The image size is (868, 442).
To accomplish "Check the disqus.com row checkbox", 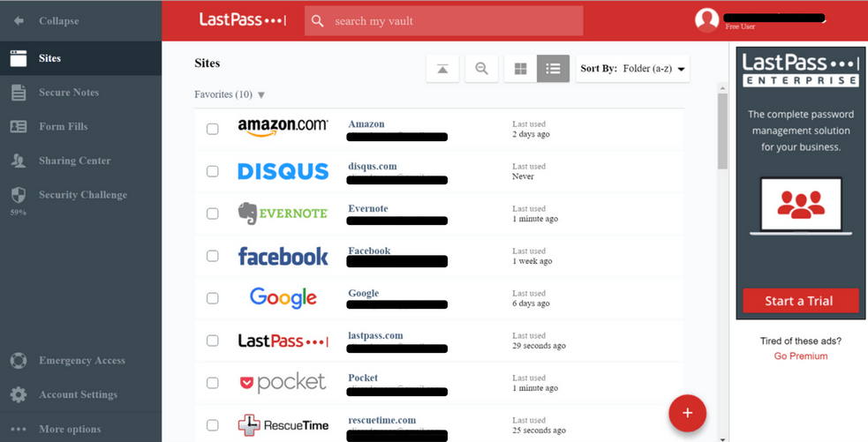I will tap(213, 171).
